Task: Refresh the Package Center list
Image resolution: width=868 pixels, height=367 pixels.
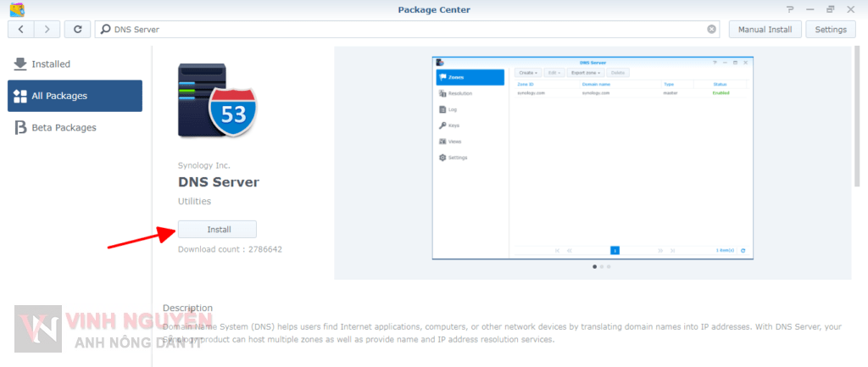Action: point(77,29)
